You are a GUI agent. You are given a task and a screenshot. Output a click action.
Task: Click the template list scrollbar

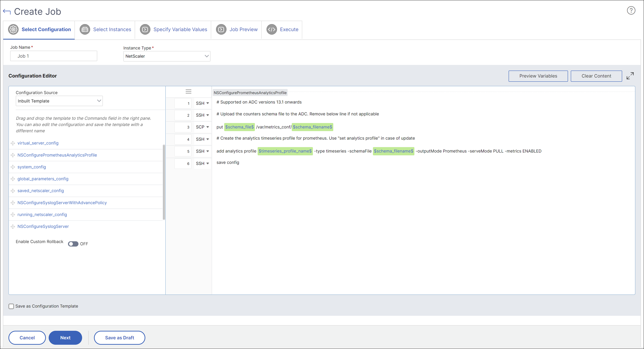[x=164, y=182]
